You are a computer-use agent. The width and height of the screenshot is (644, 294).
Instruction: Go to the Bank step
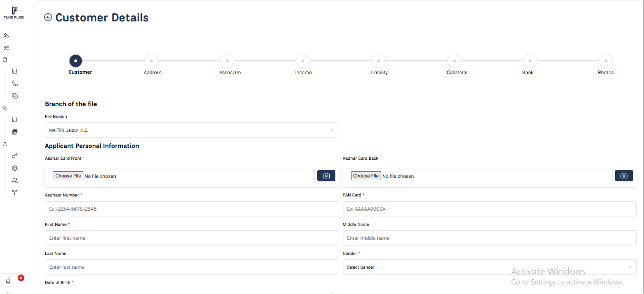530,61
